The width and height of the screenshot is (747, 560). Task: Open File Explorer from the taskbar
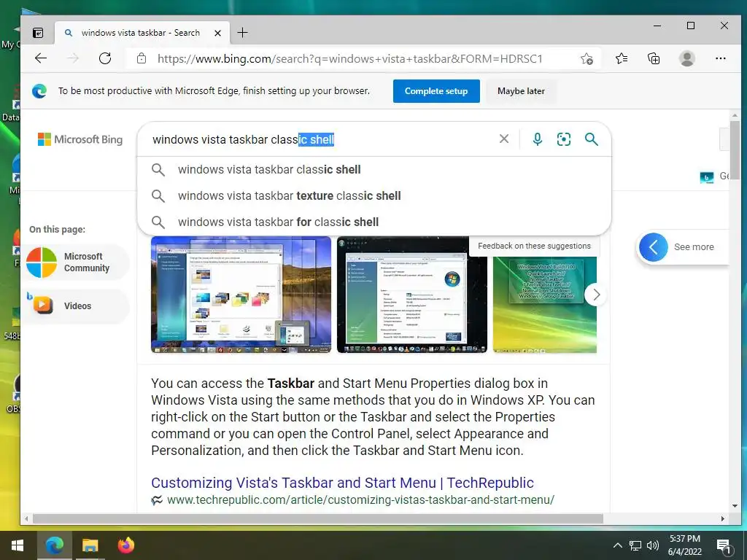[90, 545]
